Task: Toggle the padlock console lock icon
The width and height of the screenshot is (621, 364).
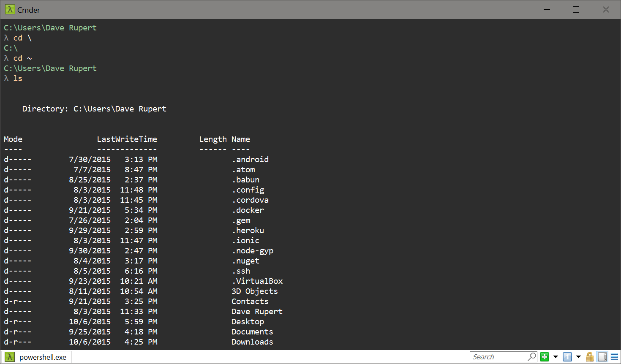Action: (590, 357)
